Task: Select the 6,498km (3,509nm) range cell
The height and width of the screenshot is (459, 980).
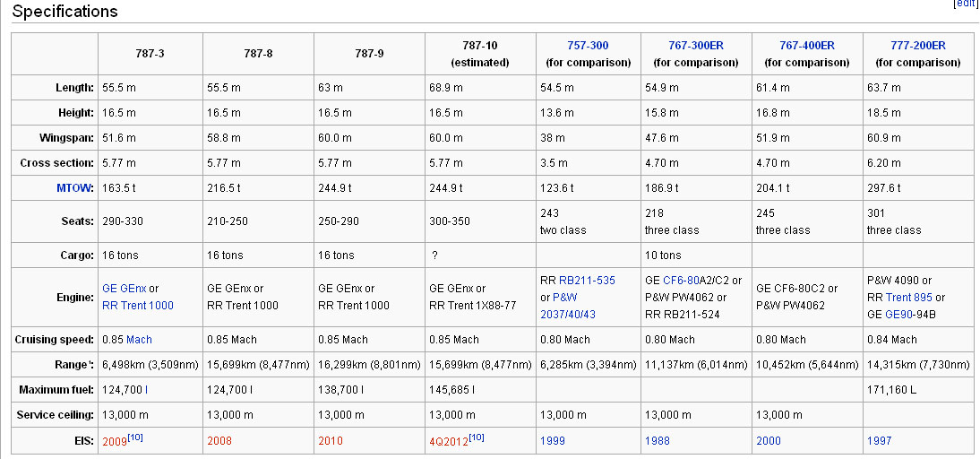Action: (x=150, y=365)
